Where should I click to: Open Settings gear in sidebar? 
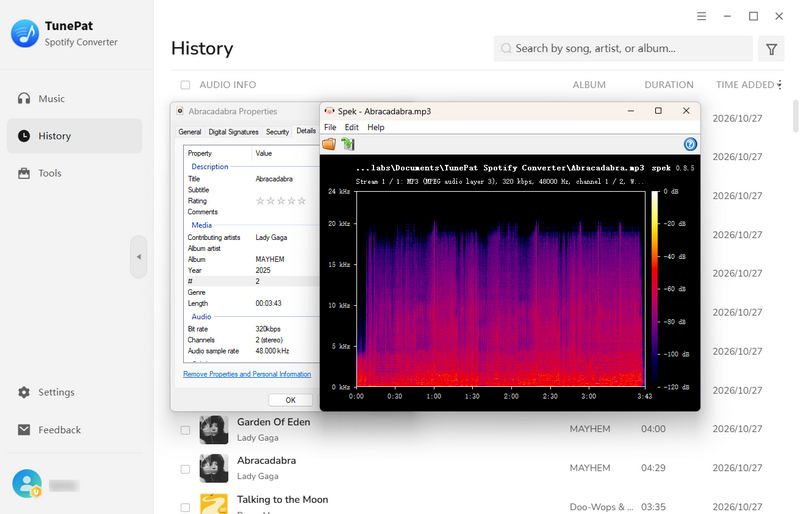click(24, 392)
